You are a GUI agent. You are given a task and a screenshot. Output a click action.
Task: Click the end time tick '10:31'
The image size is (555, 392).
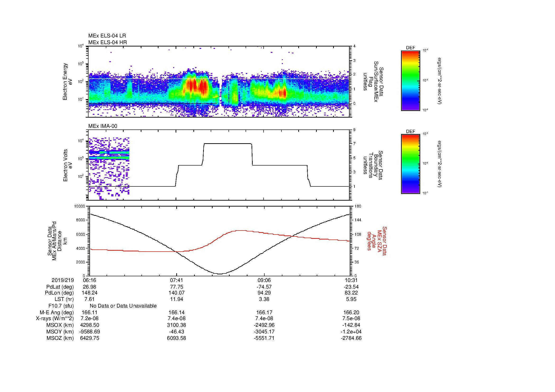[351, 280]
